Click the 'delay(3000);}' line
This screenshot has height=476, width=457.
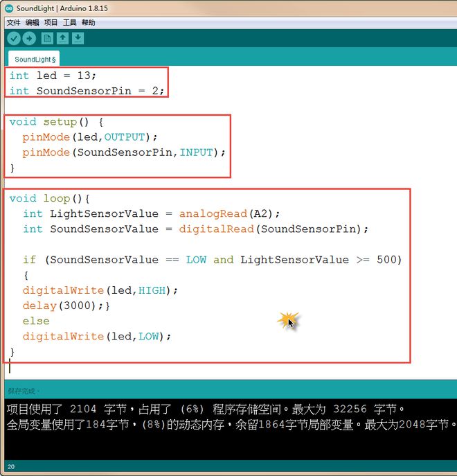[66, 306]
